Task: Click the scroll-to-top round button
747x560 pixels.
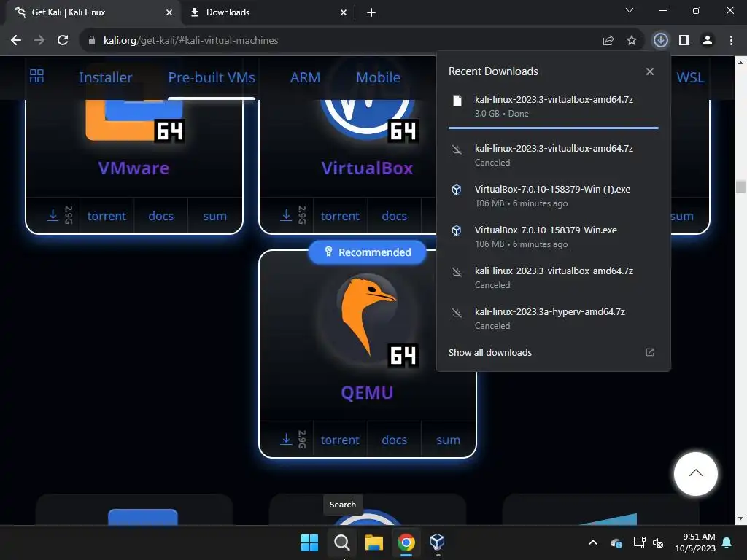Action: coord(695,474)
